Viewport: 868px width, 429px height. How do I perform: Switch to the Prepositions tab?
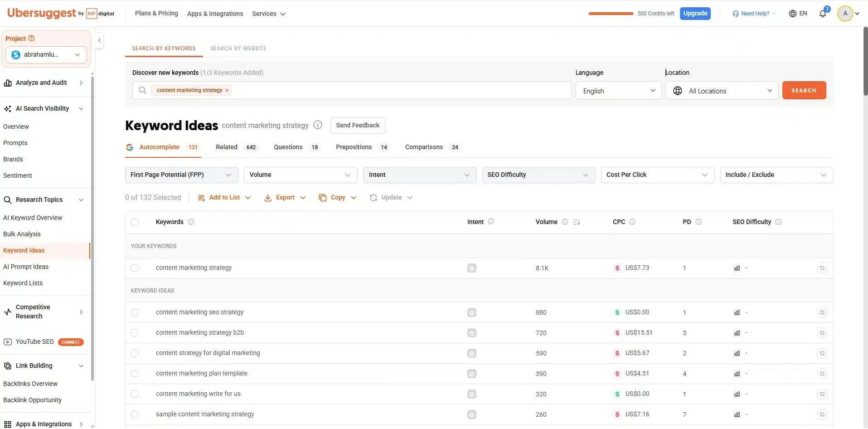tap(362, 147)
